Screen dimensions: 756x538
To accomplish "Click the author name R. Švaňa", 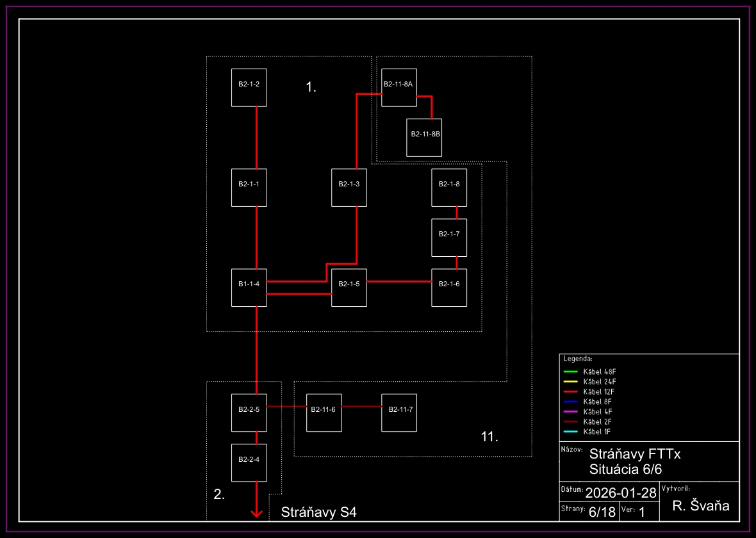I will [x=701, y=506].
